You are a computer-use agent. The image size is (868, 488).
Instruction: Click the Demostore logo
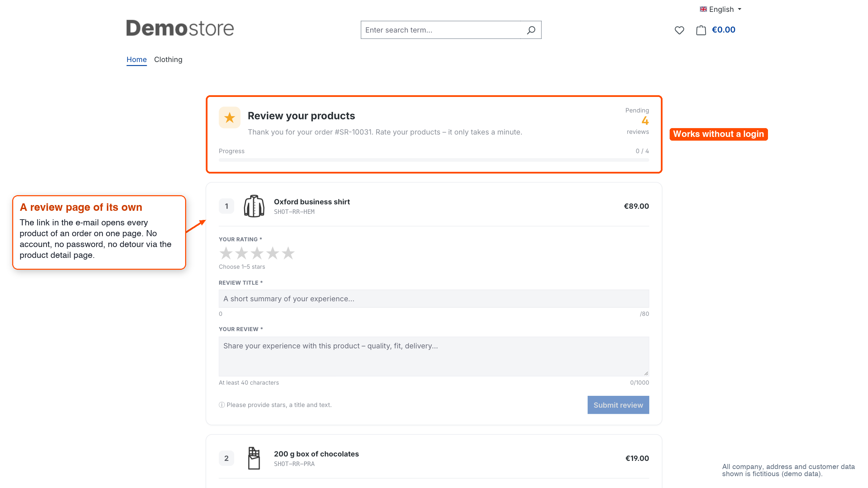click(180, 28)
